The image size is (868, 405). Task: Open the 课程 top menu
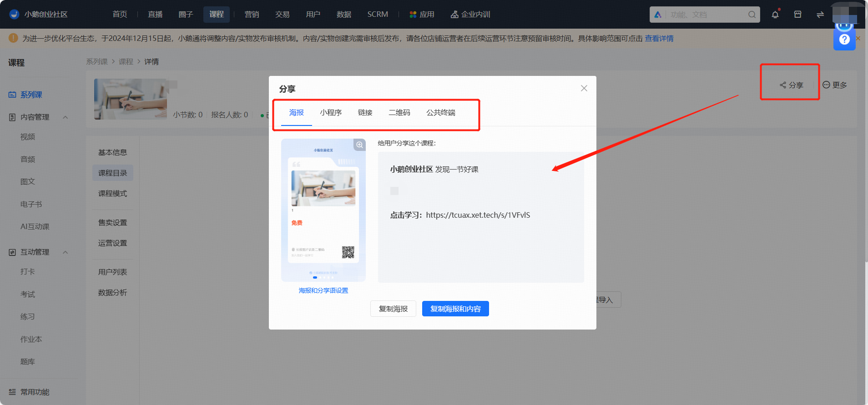(x=217, y=15)
